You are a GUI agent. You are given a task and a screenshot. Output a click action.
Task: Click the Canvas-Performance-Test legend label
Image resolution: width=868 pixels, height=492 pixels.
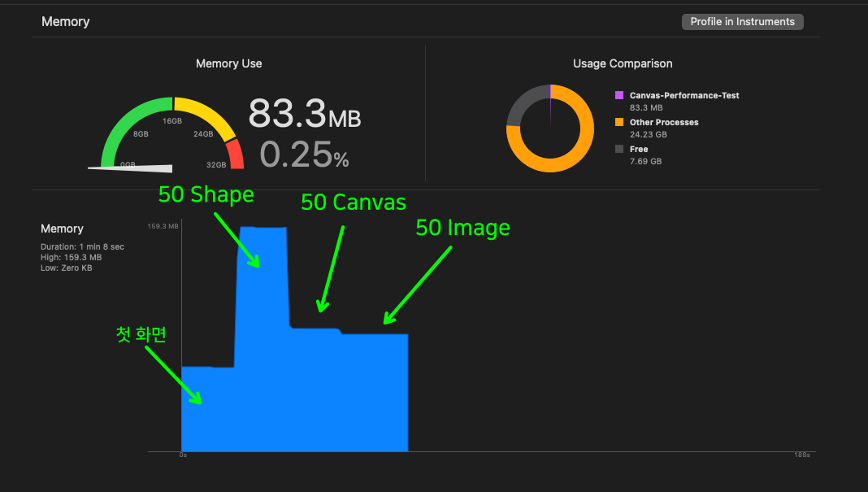tap(684, 95)
